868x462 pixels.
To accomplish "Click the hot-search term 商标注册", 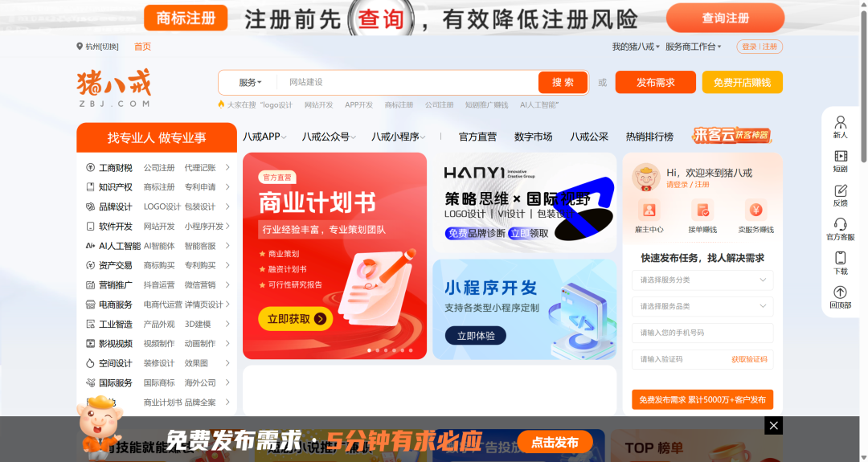I will click(x=399, y=104).
